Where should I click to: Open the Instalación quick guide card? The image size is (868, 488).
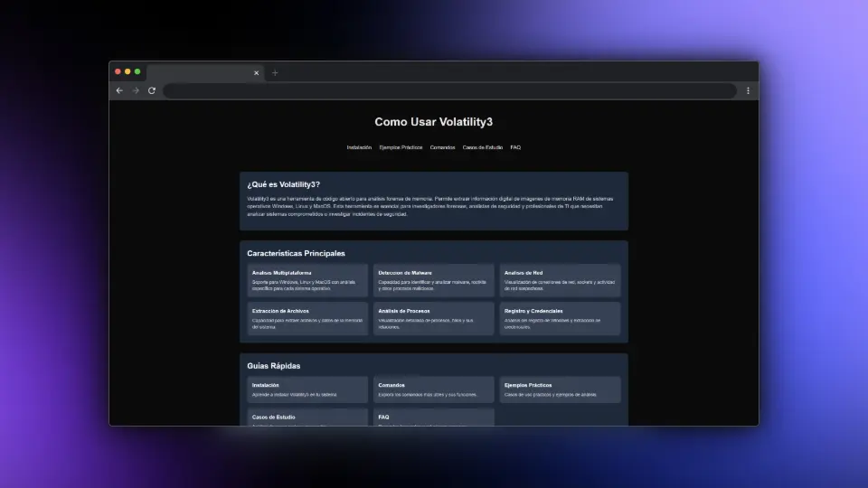(x=307, y=389)
